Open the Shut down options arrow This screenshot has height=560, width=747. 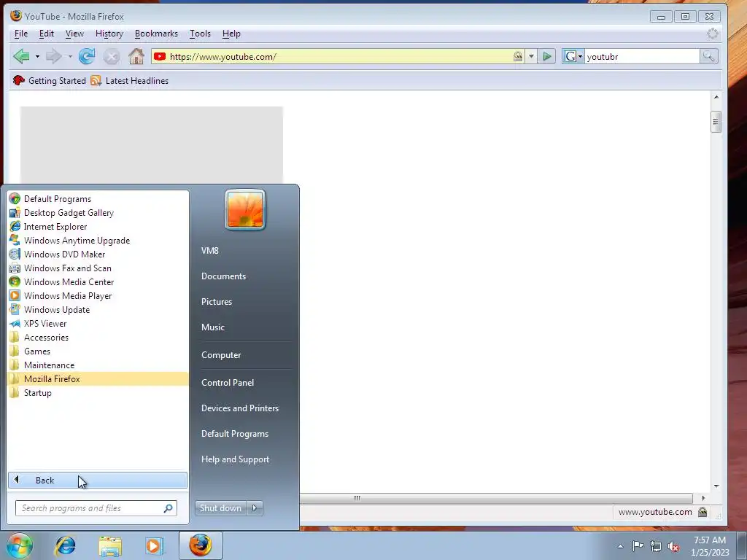255,508
